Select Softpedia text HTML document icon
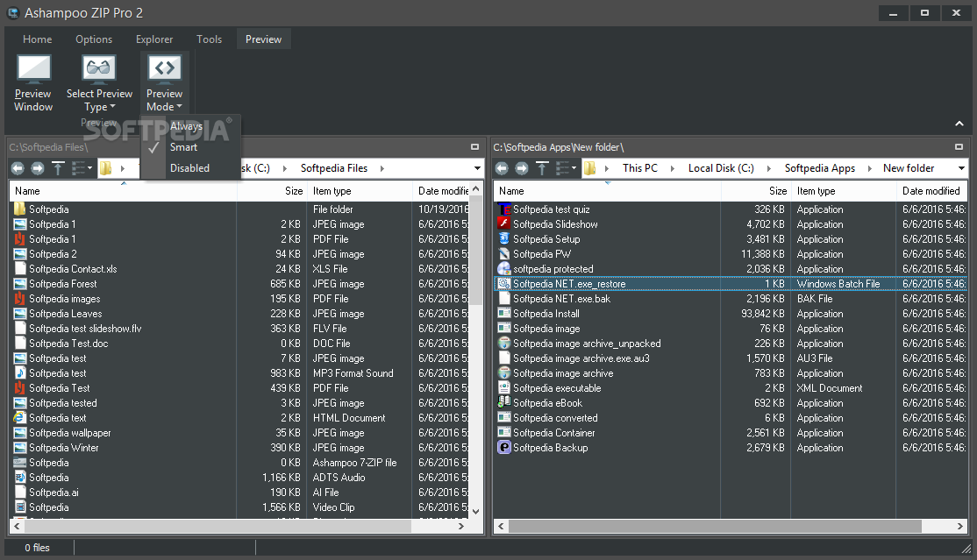Screen dimensions: 977x560 (x=20, y=418)
